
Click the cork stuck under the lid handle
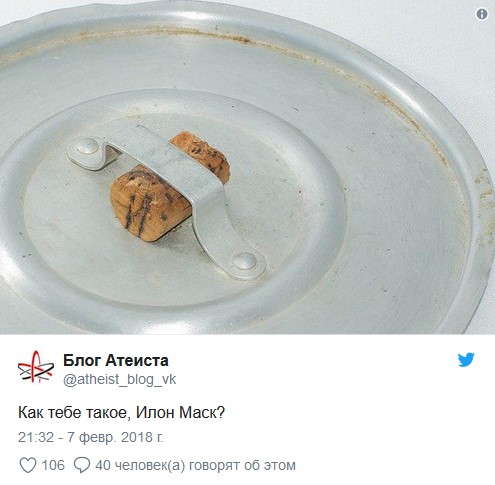click(151, 202)
